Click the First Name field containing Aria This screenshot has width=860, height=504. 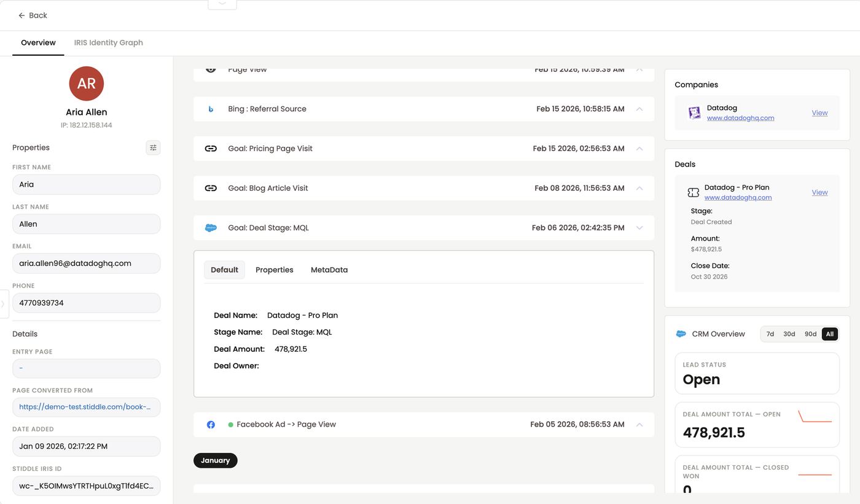pyautogui.click(x=87, y=185)
